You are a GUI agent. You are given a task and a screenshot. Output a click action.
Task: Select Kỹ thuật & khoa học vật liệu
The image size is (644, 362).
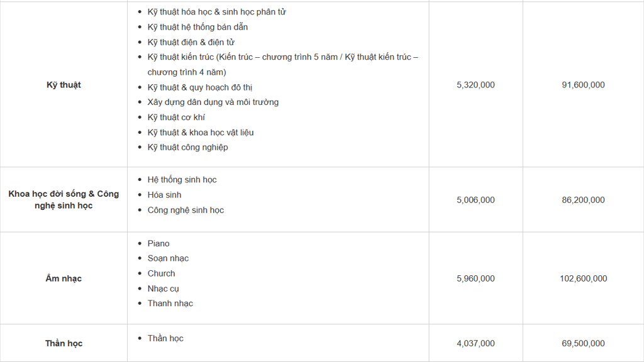201,133
